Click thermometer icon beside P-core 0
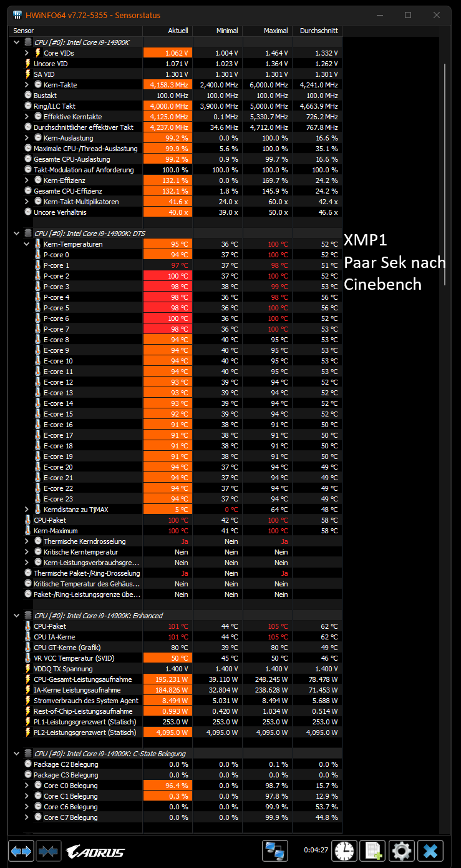 coord(37,255)
